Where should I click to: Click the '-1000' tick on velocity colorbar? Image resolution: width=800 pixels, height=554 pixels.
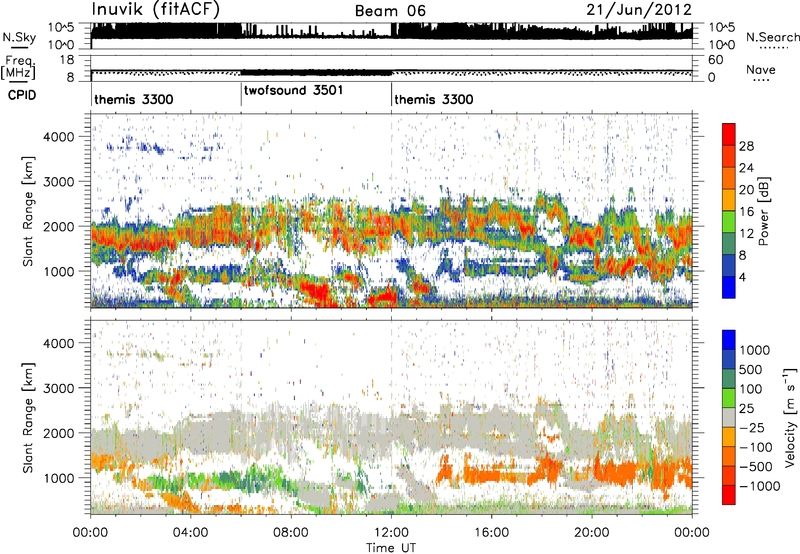click(760, 486)
